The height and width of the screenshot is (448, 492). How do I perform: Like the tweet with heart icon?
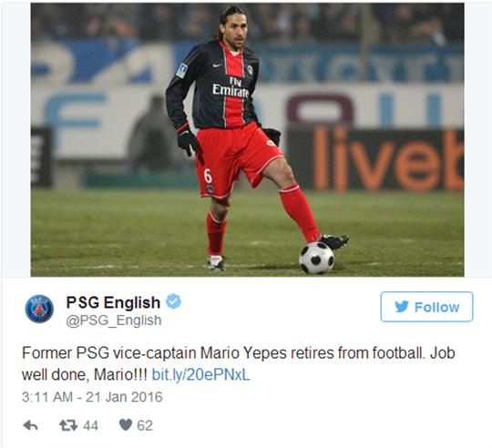click(x=126, y=425)
